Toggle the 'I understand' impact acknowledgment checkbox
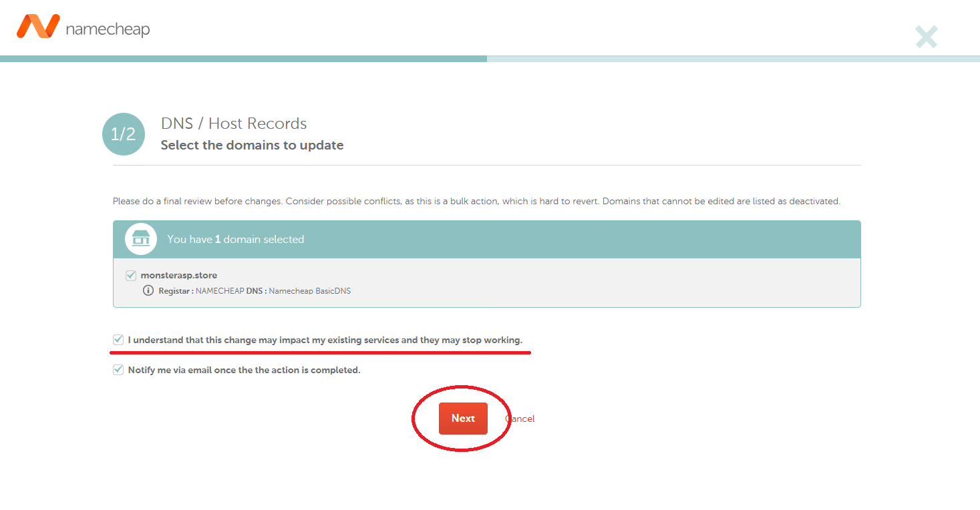980x510 pixels. click(118, 340)
